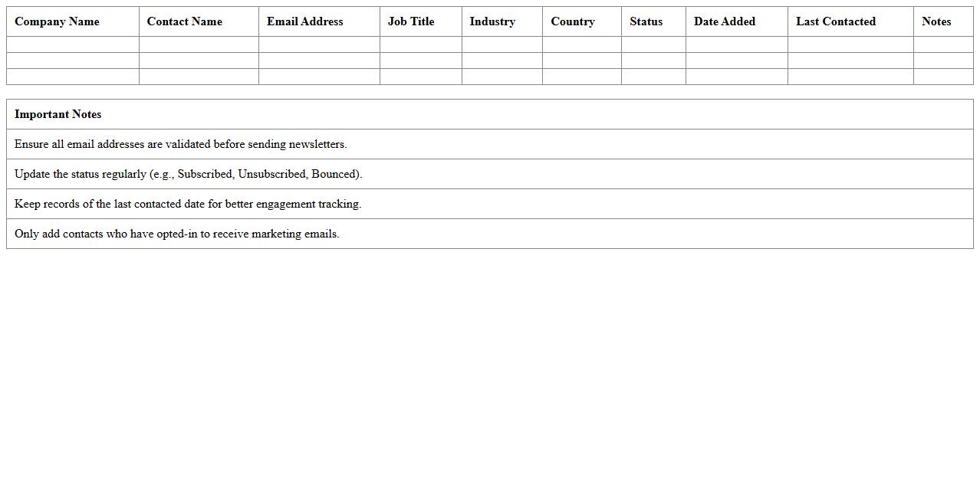Click the Job Title column header

point(411,21)
